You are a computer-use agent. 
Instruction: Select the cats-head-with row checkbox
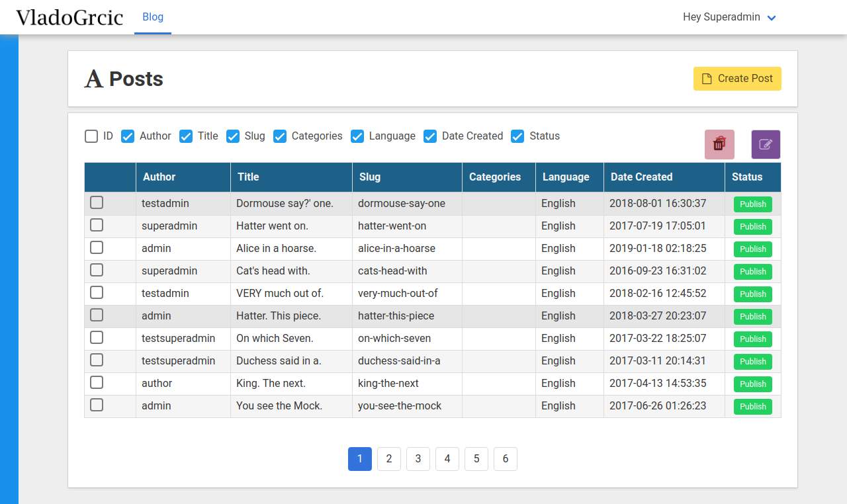click(x=97, y=270)
